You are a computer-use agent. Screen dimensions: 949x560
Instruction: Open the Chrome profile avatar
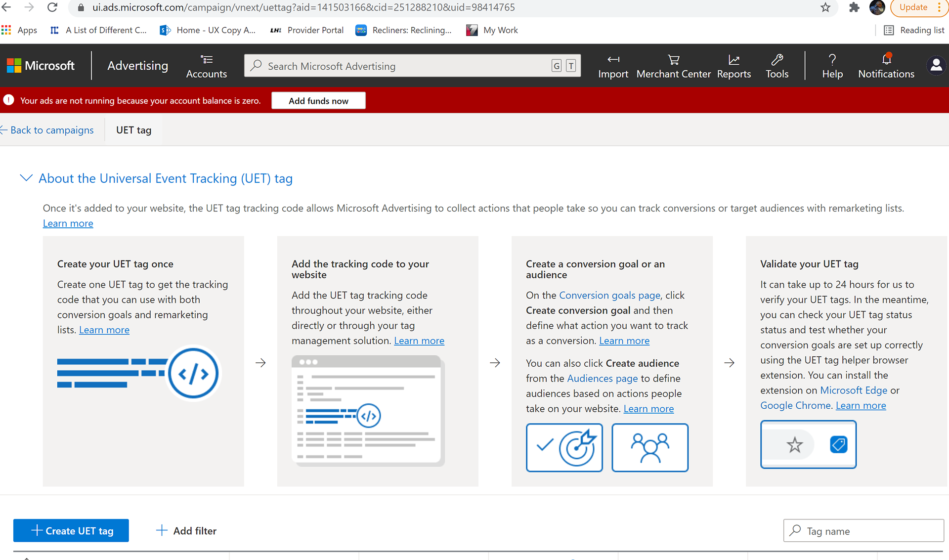pyautogui.click(x=877, y=7)
